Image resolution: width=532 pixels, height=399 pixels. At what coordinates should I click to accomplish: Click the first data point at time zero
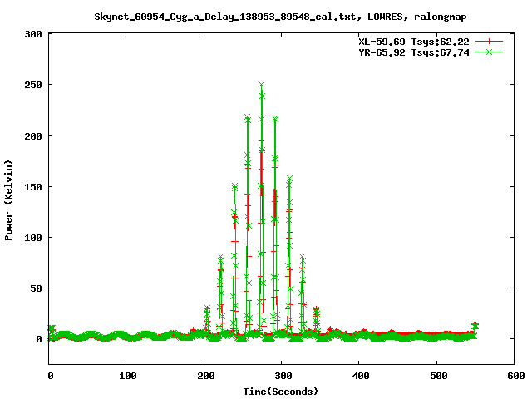pos(50,329)
